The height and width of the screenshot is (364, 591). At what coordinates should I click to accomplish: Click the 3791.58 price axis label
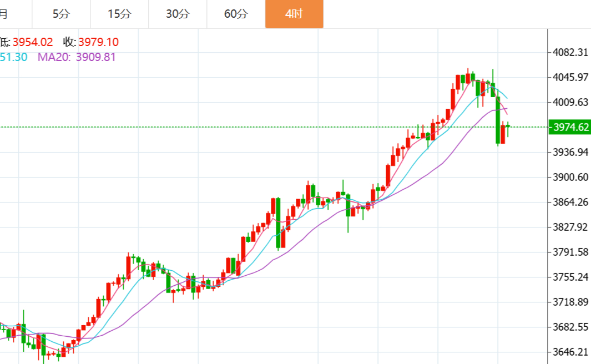570,252
